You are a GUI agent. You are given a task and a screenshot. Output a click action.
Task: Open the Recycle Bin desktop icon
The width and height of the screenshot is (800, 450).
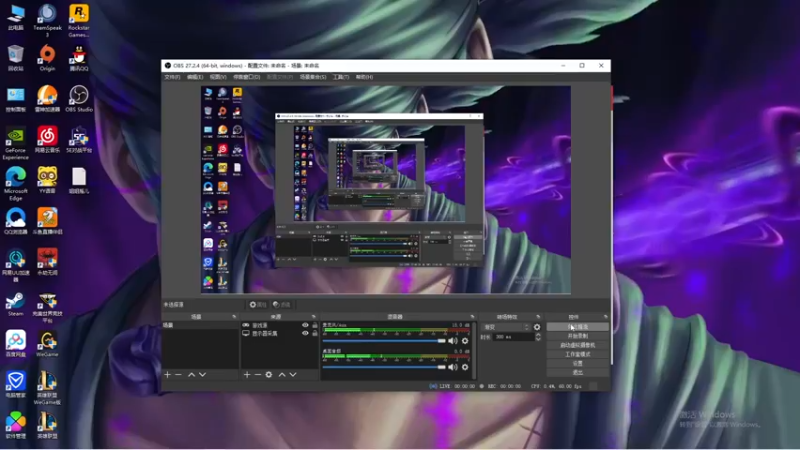pos(15,58)
